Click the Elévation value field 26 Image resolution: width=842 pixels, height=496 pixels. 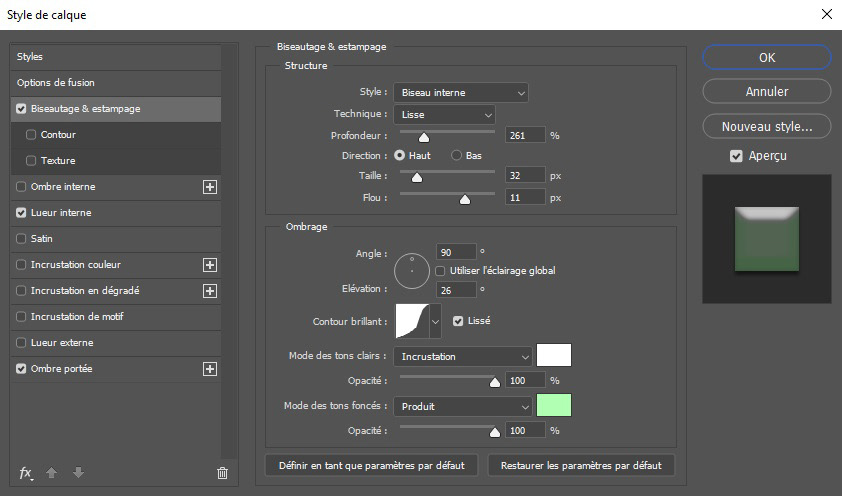click(456, 290)
